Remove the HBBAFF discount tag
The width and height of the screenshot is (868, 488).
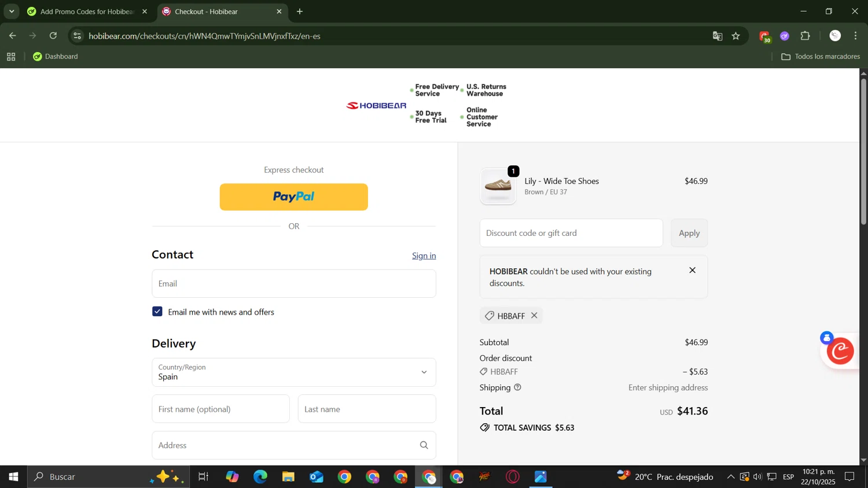point(534,316)
